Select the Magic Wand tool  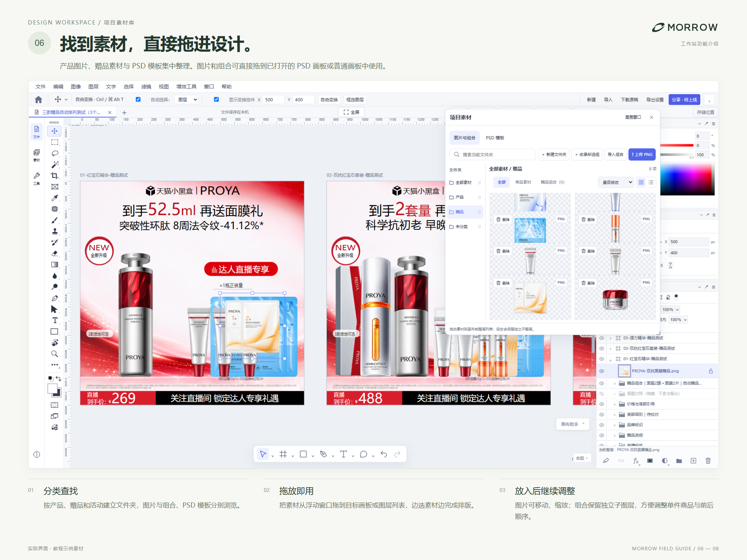pos(54,164)
